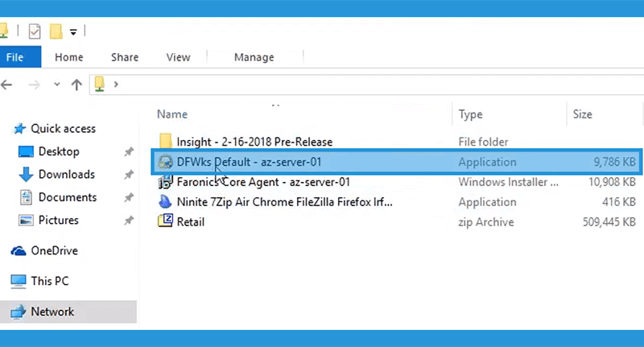644x347 pixels.
Task: Select Insight - 2-16-2018 Pre-Release folder
Action: click(x=254, y=142)
